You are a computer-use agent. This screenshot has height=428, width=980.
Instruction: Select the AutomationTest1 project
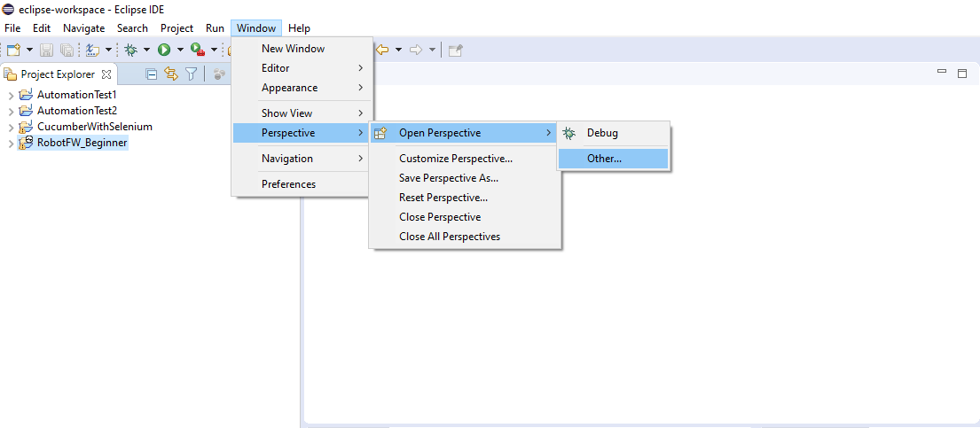pos(77,95)
